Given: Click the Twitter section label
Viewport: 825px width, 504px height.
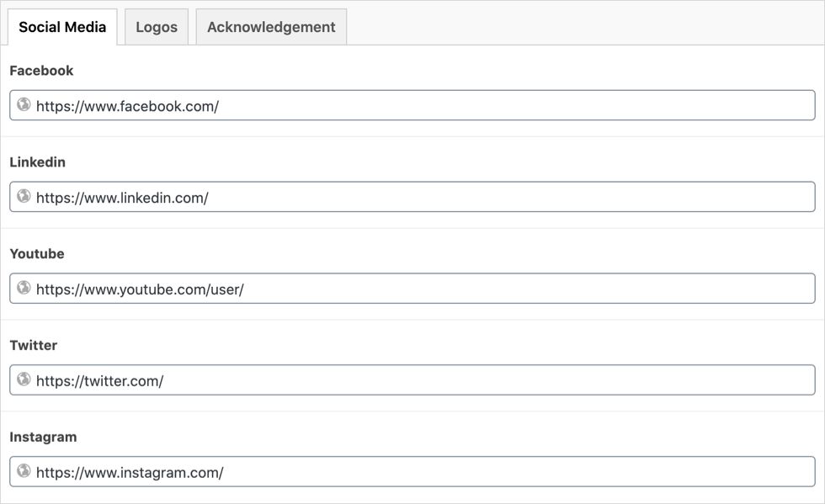Looking at the screenshot, I should tap(34, 345).
